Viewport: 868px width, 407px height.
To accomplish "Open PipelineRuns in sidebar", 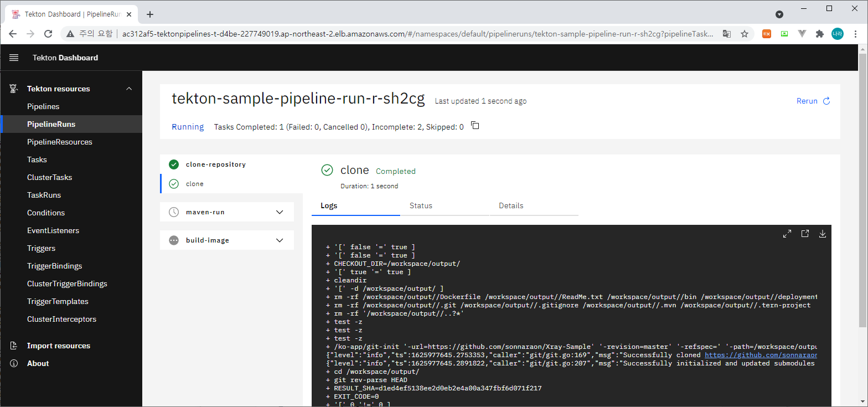I will pos(71,124).
